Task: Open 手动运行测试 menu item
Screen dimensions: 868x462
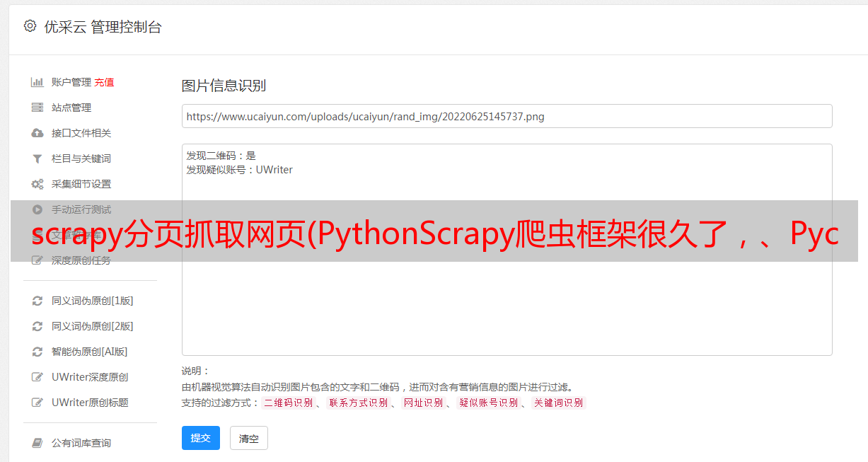Action: click(x=81, y=209)
